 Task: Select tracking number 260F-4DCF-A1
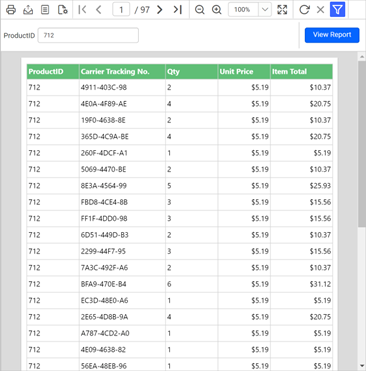coord(104,153)
